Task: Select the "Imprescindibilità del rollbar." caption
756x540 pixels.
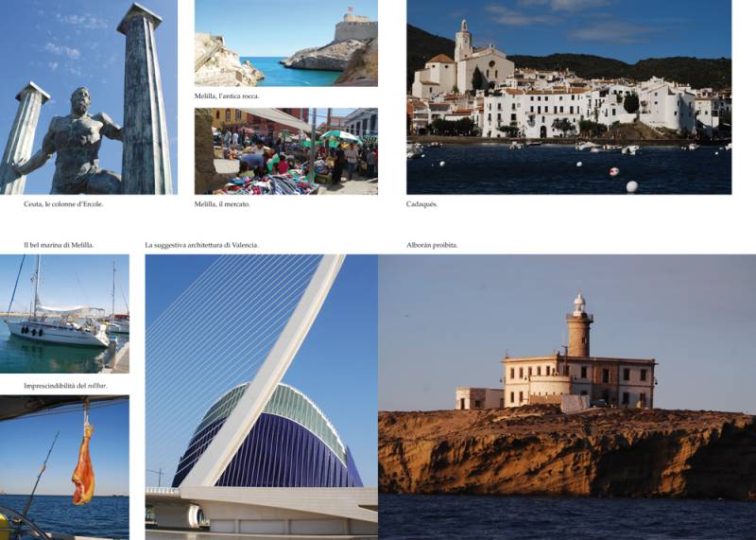Action: click(65, 386)
